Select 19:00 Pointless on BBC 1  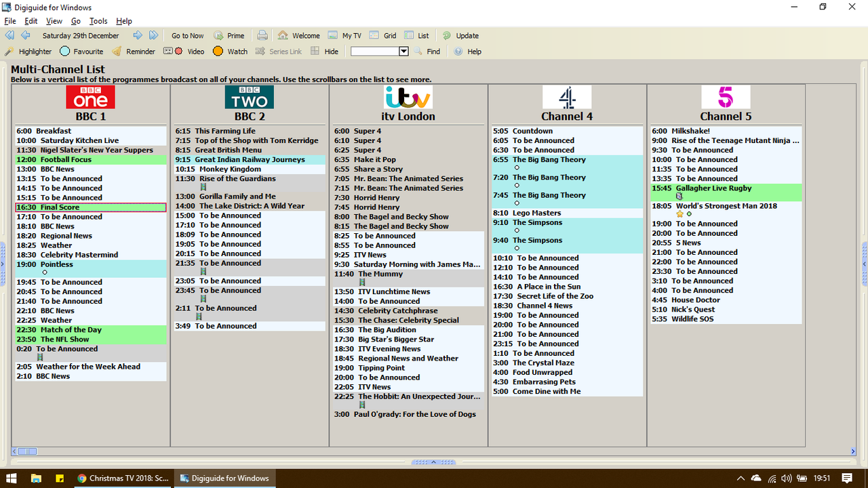click(x=91, y=268)
